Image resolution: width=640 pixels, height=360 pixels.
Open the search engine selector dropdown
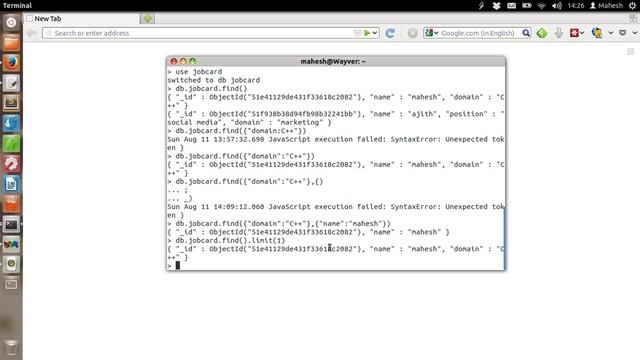431,33
